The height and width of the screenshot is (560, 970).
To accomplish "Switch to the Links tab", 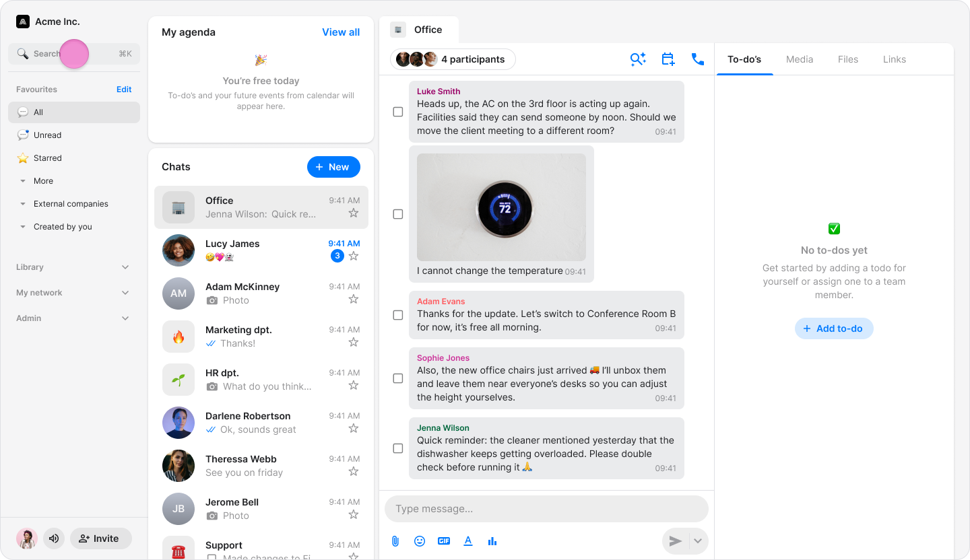I will point(895,59).
